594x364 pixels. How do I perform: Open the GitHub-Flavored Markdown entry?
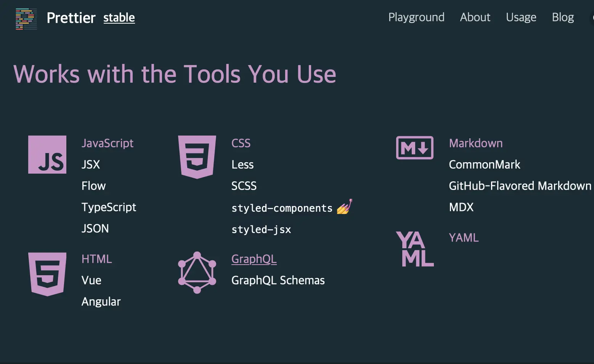(520, 186)
